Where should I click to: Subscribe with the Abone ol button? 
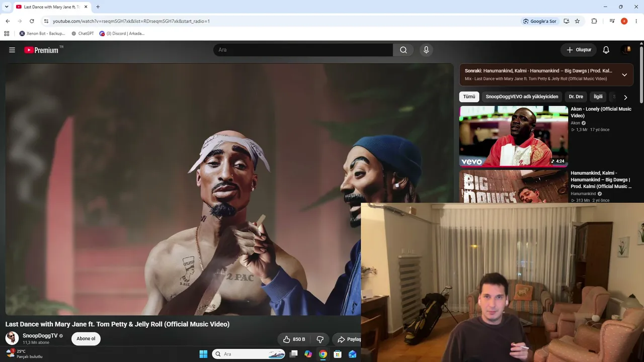pyautogui.click(x=86, y=339)
